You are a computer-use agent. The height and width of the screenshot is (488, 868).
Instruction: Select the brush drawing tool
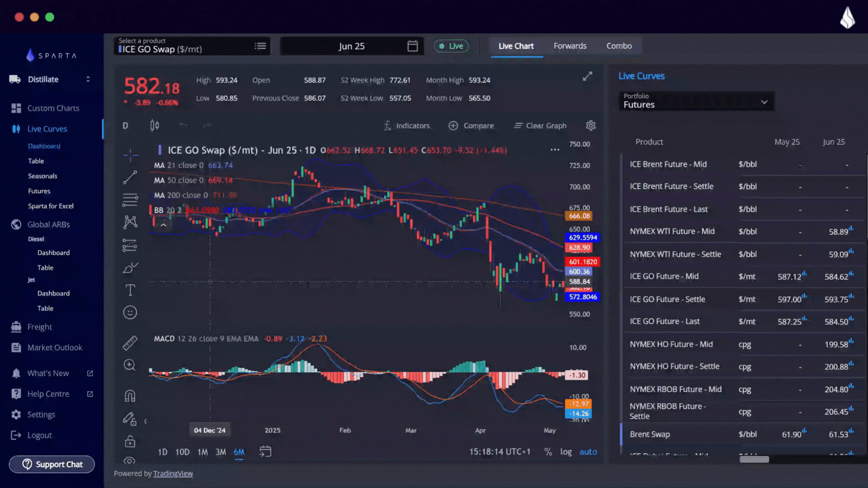pos(130,268)
